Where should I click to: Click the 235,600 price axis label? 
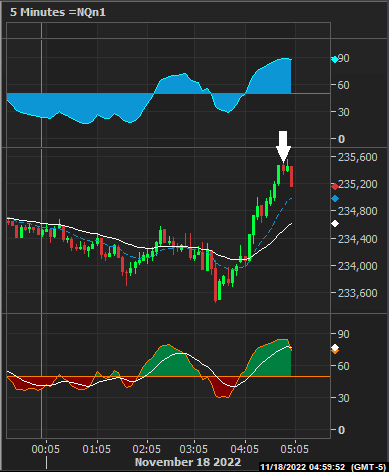click(x=358, y=157)
